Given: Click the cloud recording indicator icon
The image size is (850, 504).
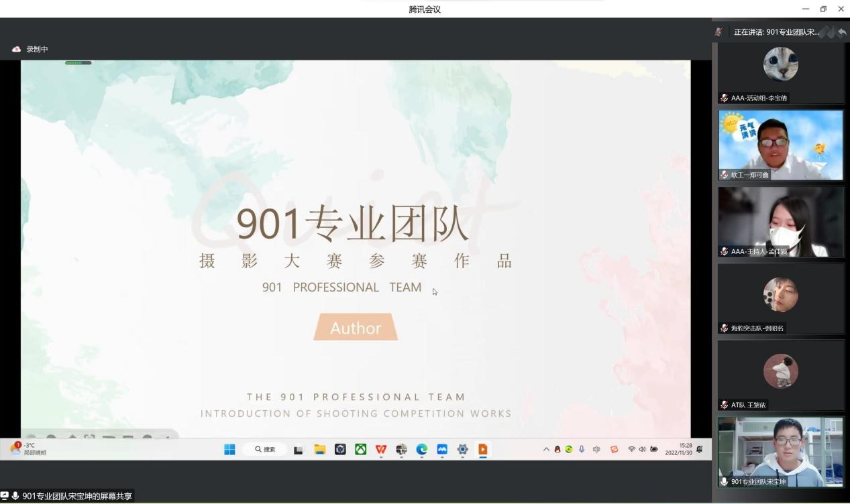Looking at the screenshot, I should (17, 50).
